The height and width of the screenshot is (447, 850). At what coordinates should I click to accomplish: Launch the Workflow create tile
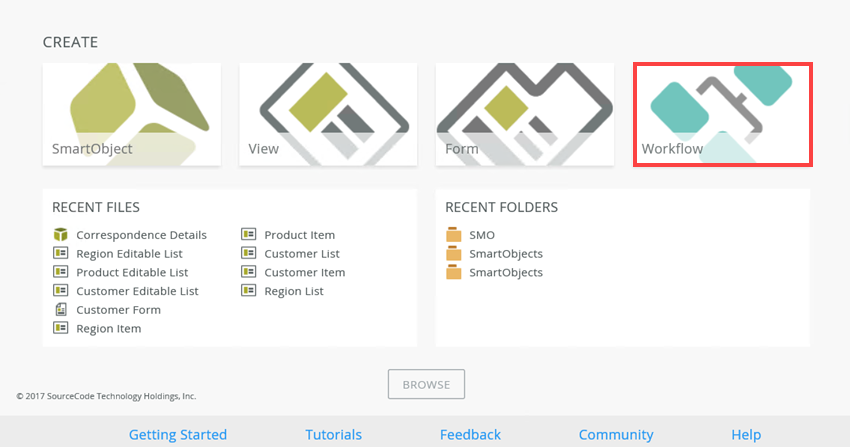point(722,114)
